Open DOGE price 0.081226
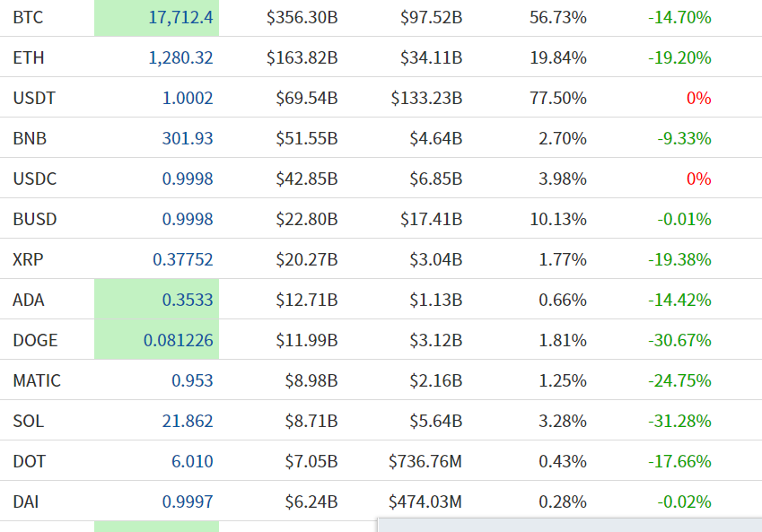 point(179,340)
